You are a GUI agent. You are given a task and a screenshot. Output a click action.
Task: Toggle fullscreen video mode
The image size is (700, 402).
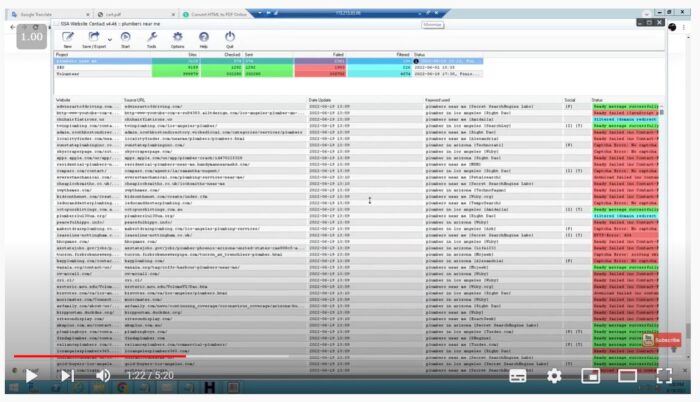[663, 376]
